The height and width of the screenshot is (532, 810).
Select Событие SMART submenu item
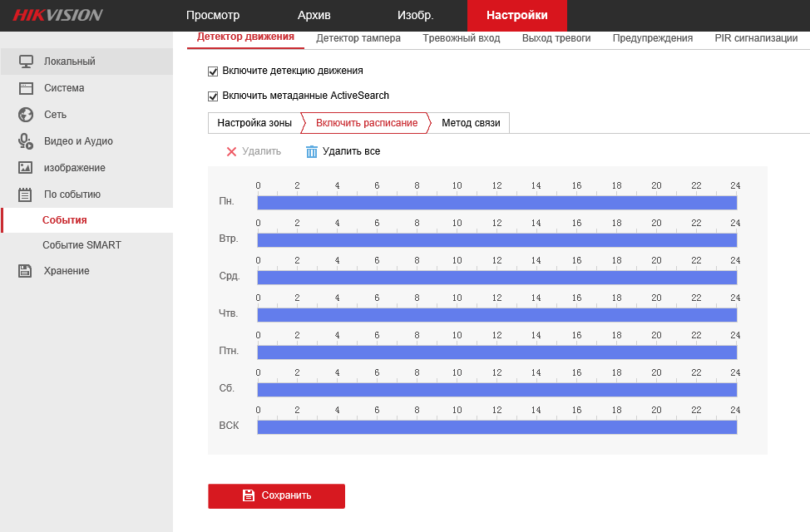pos(86,245)
